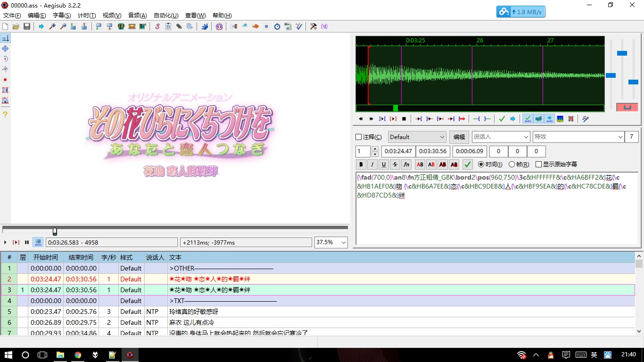Go to previous line in audio toolbar
The image size is (644, 362).
click(361, 119)
